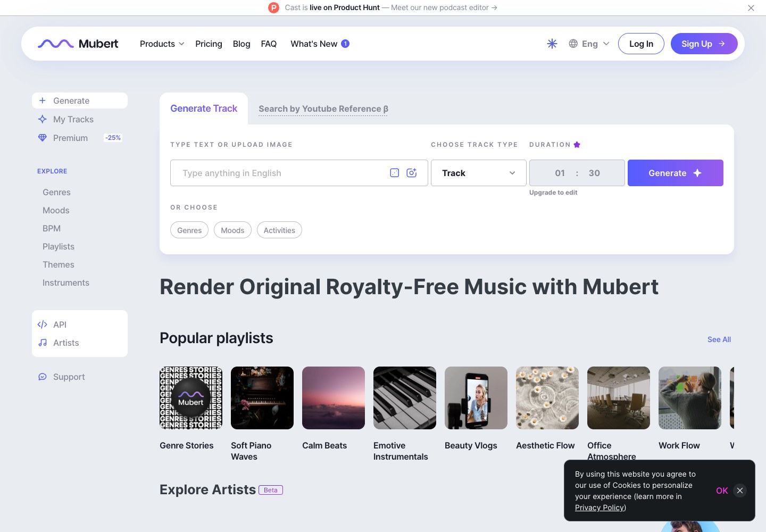Go to the FAQ page
This screenshot has height=532, width=766.
(269, 44)
